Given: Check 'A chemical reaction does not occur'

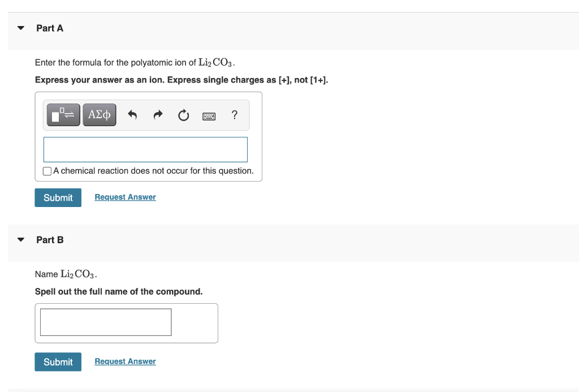Looking at the screenshot, I should [x=47, y=171].
